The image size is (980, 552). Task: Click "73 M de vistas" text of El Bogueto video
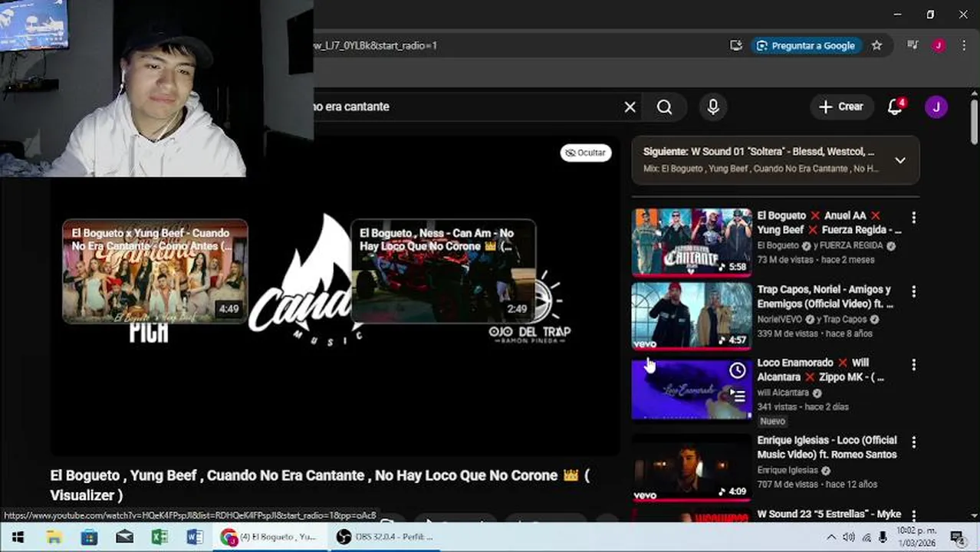point(785,260)
